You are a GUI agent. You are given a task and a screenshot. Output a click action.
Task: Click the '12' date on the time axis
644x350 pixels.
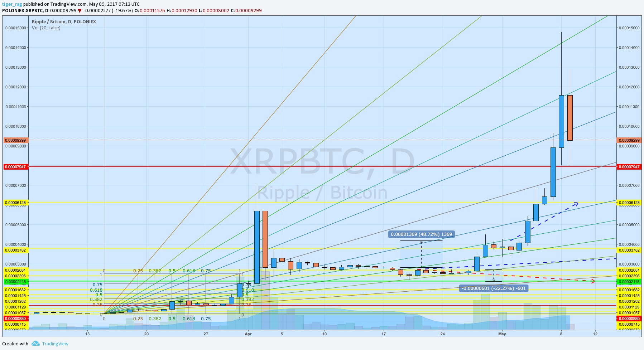pos(595,334)
